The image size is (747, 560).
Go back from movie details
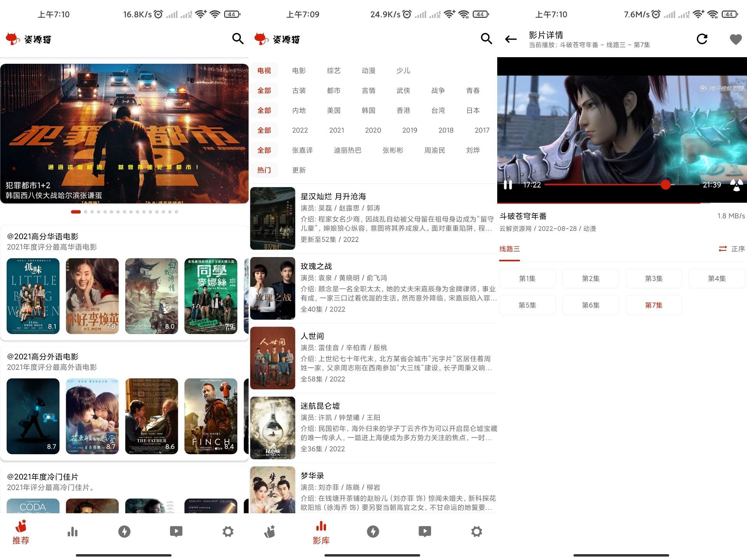pos(510,39)
